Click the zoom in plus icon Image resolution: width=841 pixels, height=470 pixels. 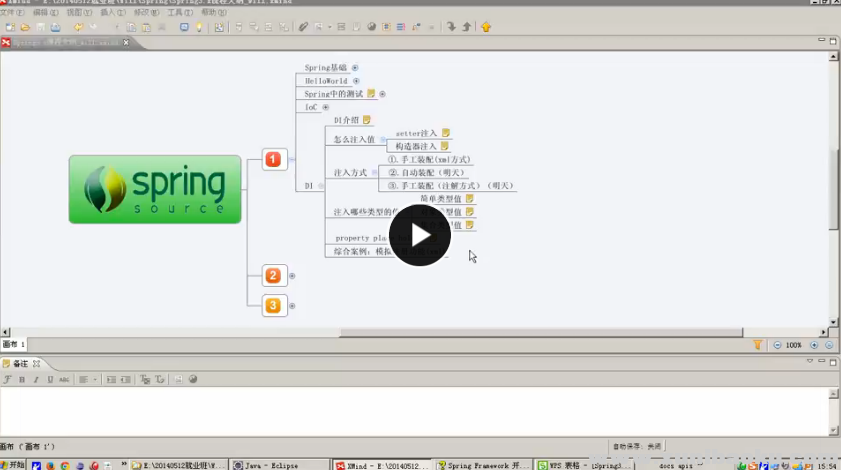tap(814, 345)
